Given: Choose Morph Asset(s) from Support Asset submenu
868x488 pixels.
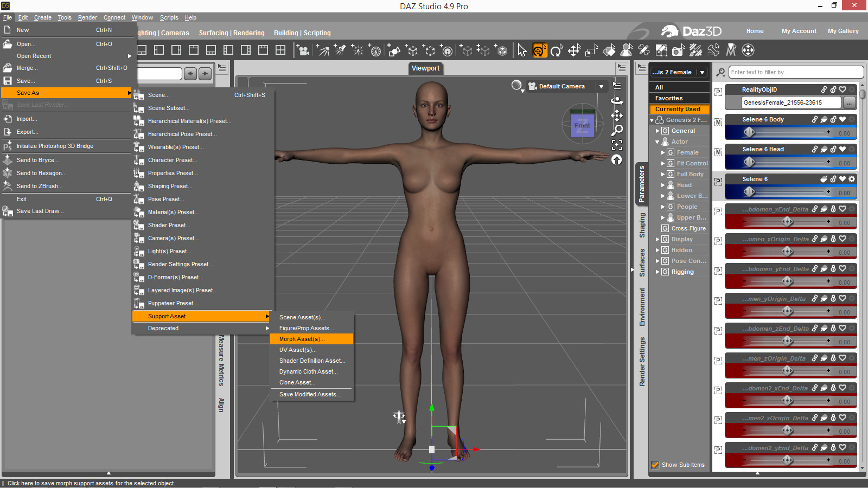Looking at the screenshot, I should [x=311, y=339].
